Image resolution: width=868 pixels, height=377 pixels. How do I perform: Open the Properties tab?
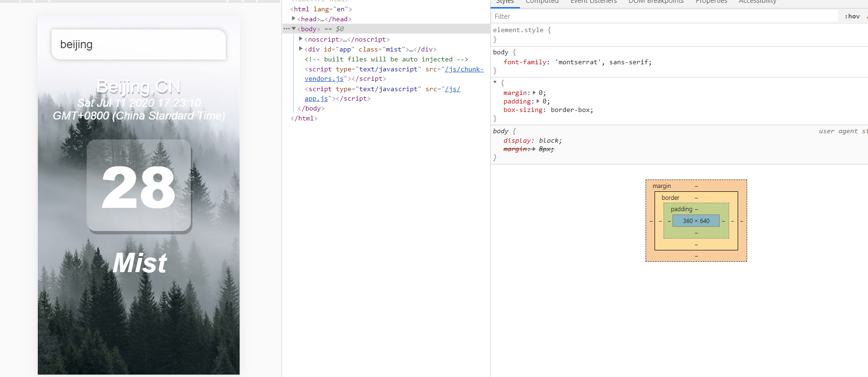pos(711,2)
